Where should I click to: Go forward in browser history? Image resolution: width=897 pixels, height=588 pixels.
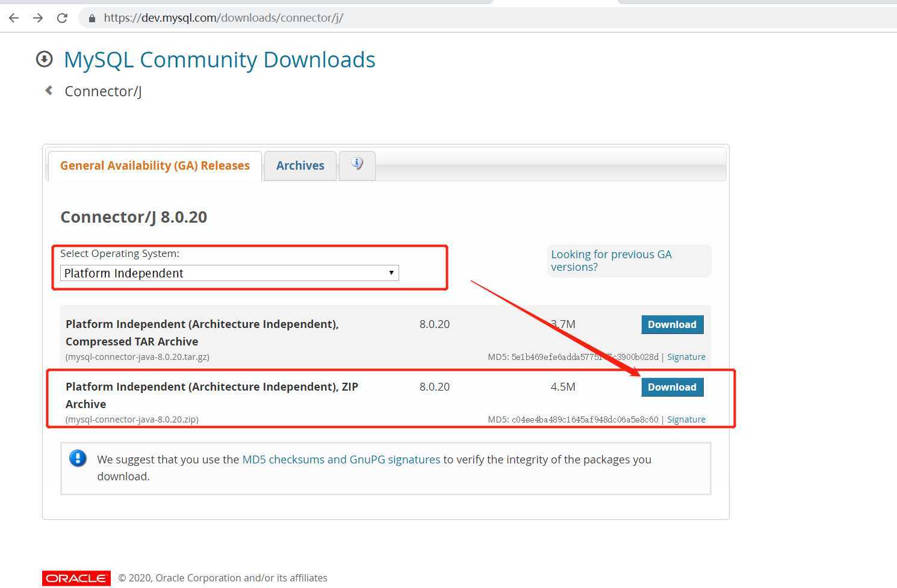click(x=38, y=18)
